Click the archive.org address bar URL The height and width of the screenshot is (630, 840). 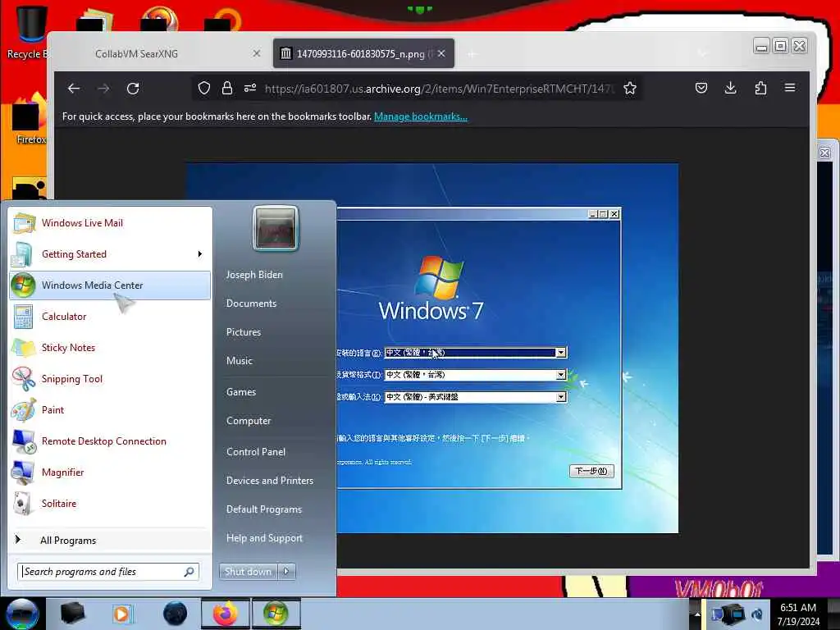click(x=440, y=89)
